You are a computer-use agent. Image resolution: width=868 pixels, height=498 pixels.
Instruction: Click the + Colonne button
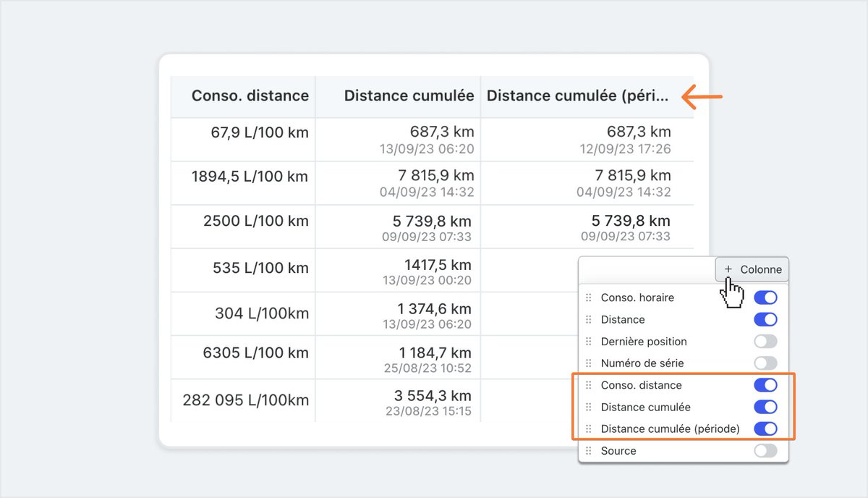click(x=752, y=269)
